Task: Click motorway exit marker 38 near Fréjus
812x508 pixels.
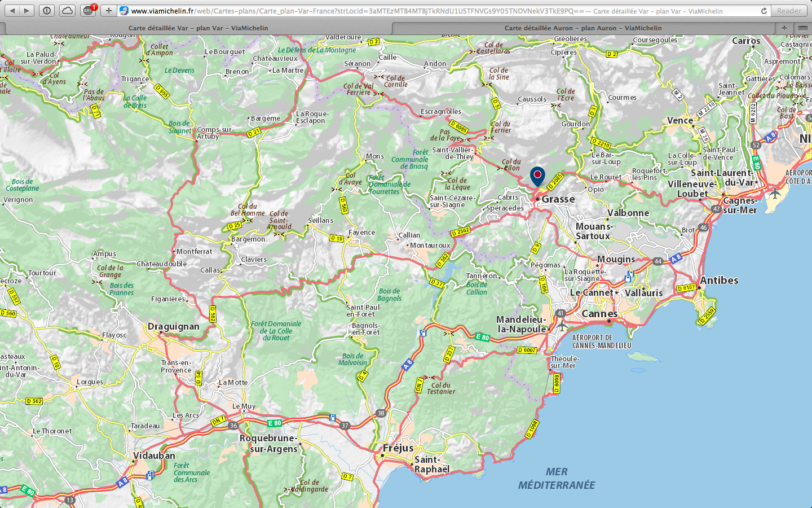Action: coord(381,413)
